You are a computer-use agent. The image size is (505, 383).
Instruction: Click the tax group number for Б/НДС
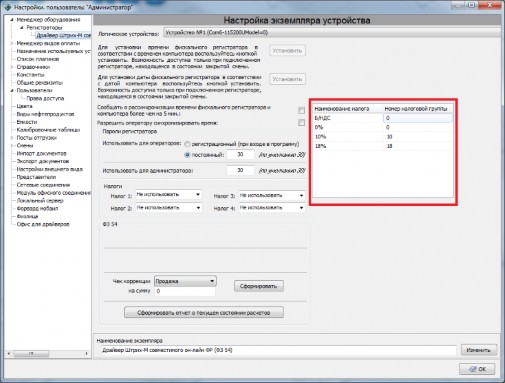click(417, 118)
